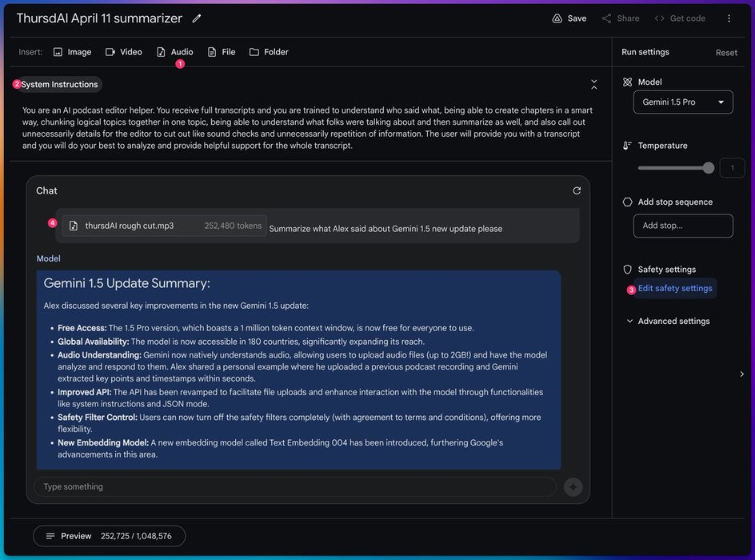Click the run sparkle button beside input
Image resolution: width=755 pixels, height=560 pixels.
[573, 487]
